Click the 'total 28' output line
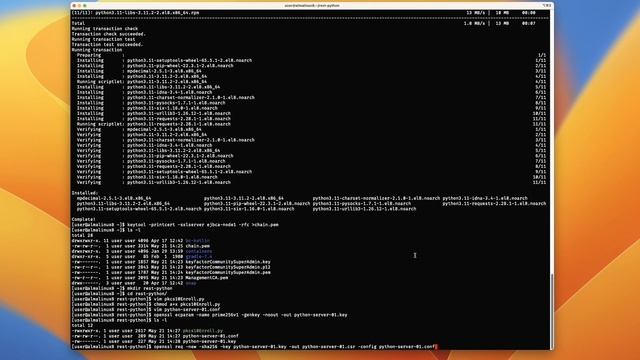The width and height of the screenshot is (640, 360). 82,236
